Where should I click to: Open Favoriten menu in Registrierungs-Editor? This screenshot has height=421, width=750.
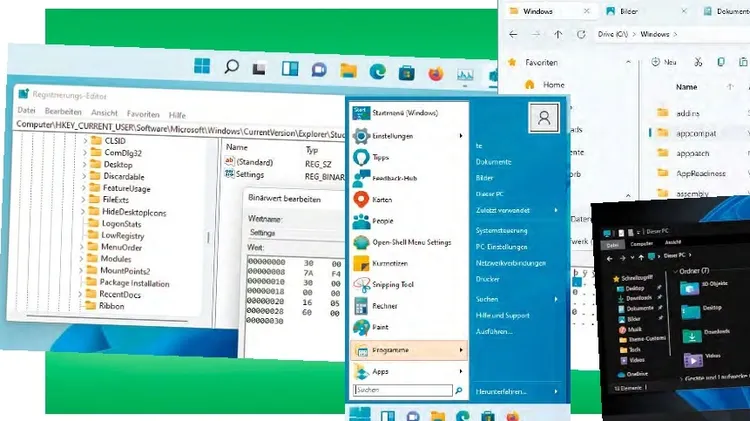[143, 114]
